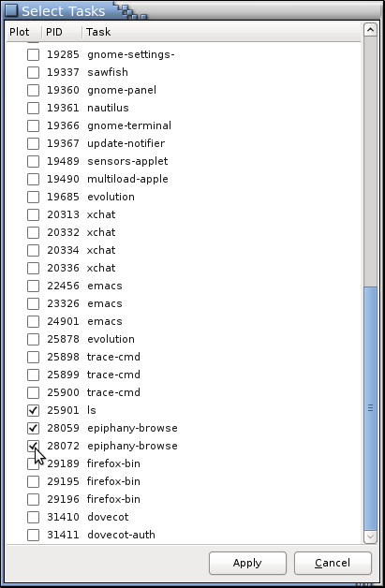385x588 pixels.
Task: Enable plot checkbox for sawfish task
Action: [x=33, y=72]
